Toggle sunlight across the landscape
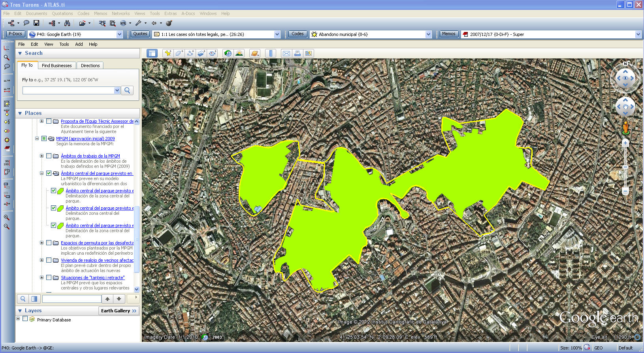 239,53
